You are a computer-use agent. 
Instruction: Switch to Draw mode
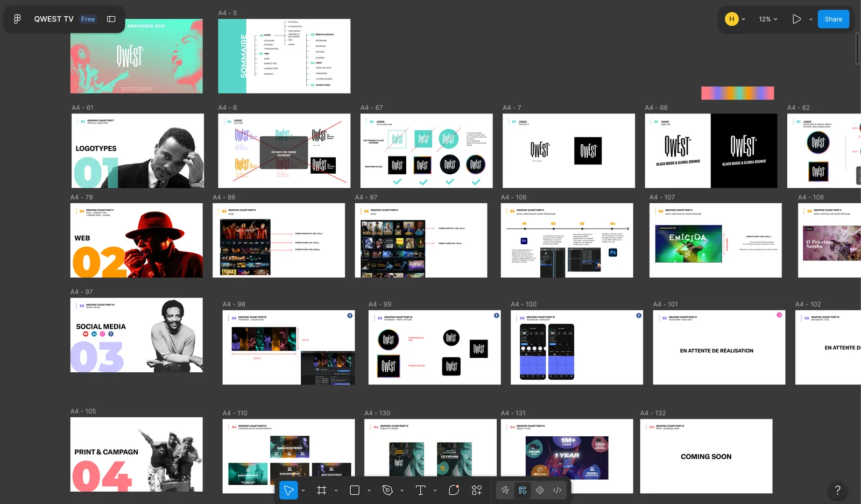(505, 490)
